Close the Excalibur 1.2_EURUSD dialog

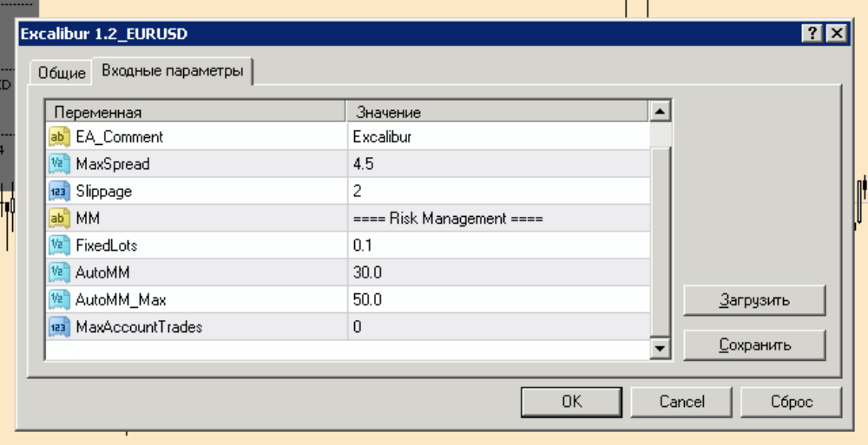[x=837, y=34]
